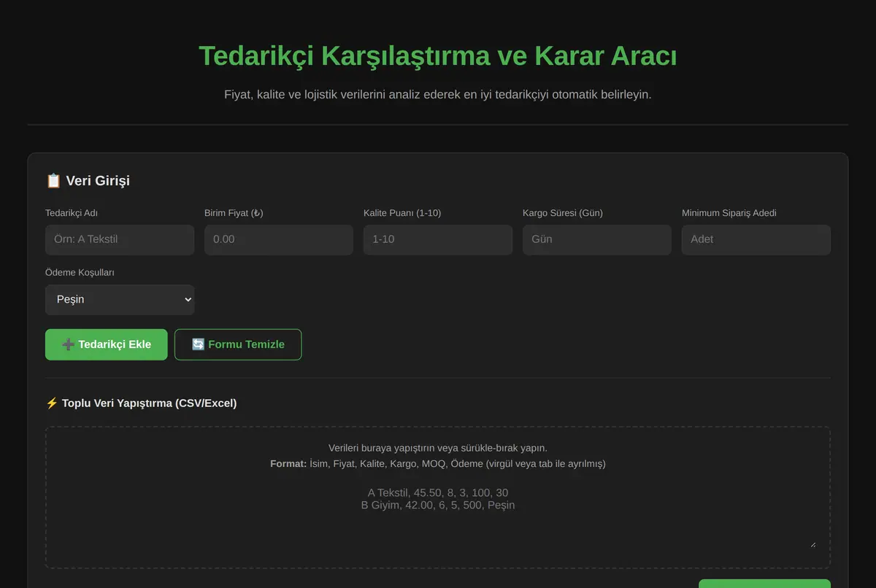Click the lightning icon beside Toplu Veri Yapıştırma
The image size is (876, 588).
[52, 403]
